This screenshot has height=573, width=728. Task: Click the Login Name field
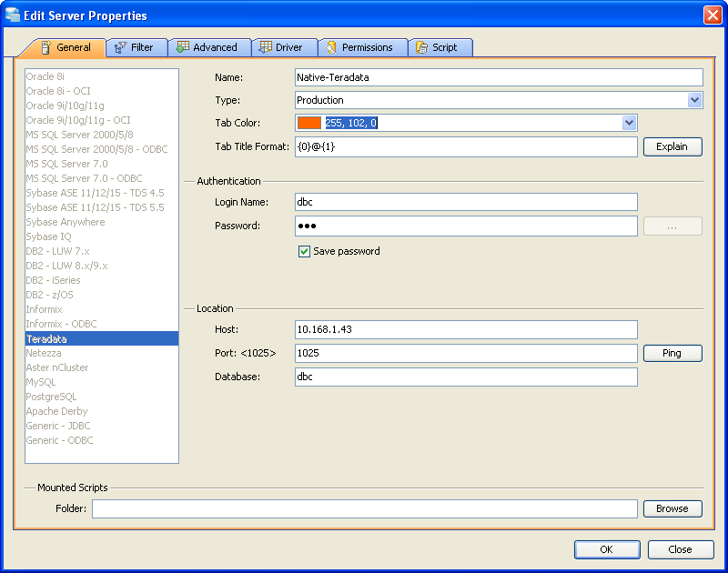(x=466, y=202)
